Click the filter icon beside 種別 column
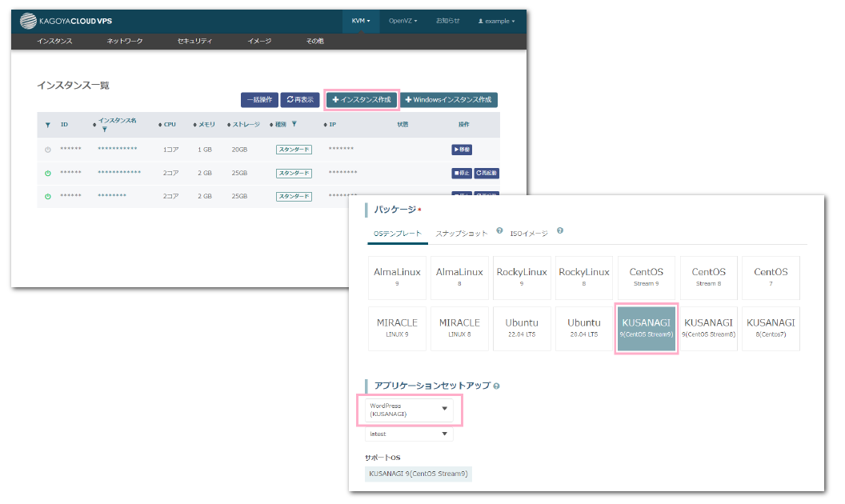 click(x=294, y=124)
